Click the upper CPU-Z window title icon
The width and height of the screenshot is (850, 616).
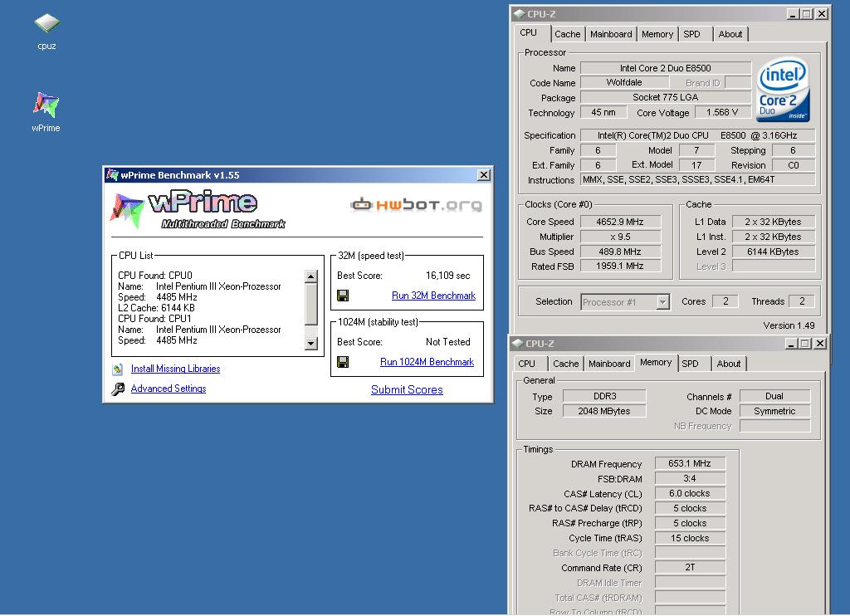[519, 13]
